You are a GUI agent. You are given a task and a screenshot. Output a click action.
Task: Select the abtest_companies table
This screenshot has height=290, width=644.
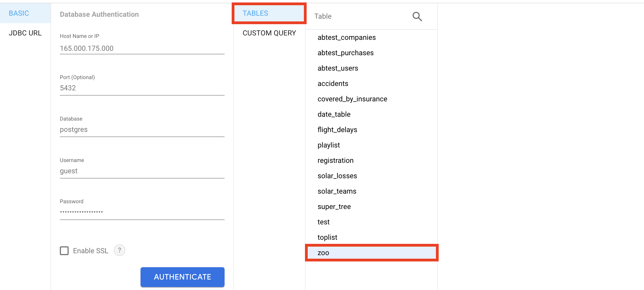coord(347,37)
